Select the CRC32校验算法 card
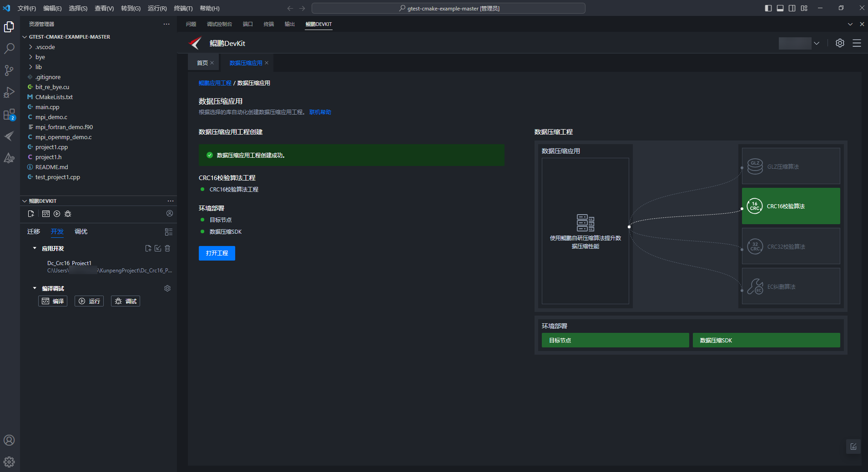Screen dimensions: 868x472 [x=791, y=246]
